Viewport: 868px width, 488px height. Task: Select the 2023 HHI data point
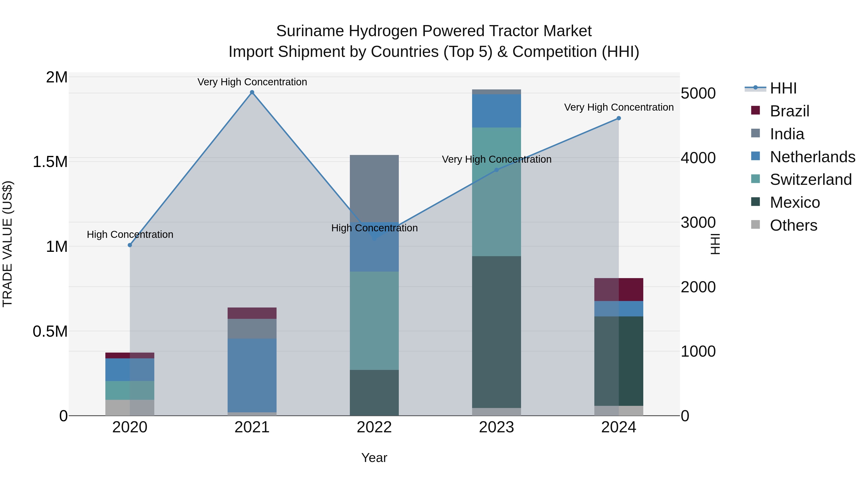(x=496, y=170)
